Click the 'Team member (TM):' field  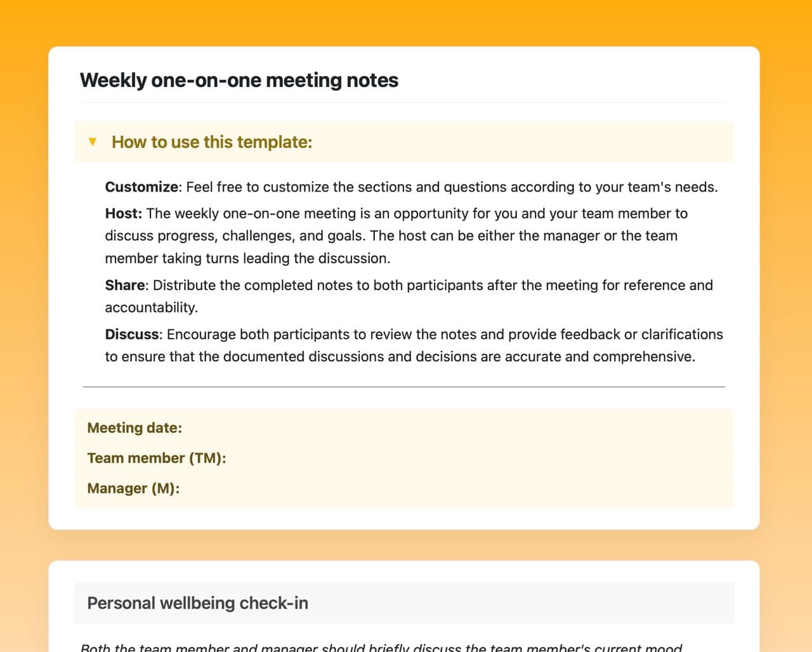(157, 458)
